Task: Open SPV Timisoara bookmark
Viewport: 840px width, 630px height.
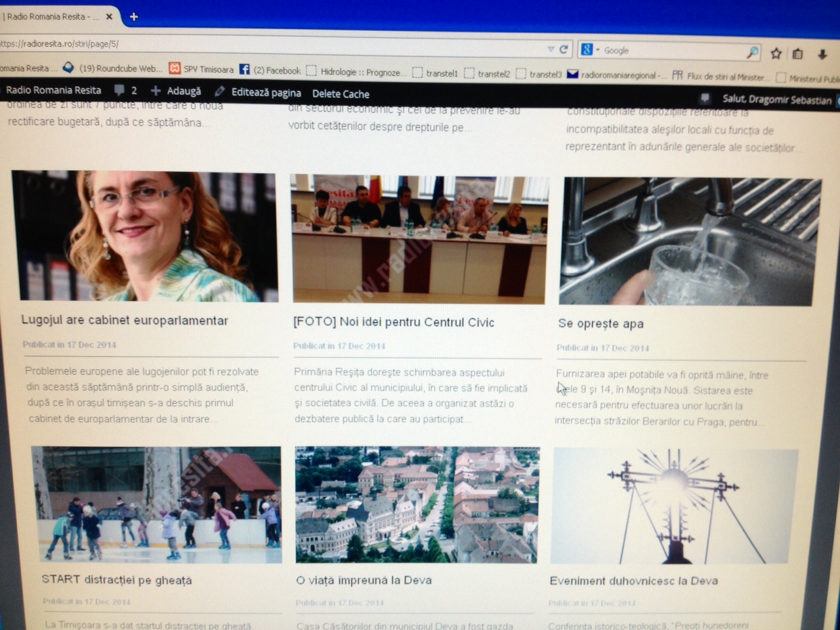Action: pos(201,69)
